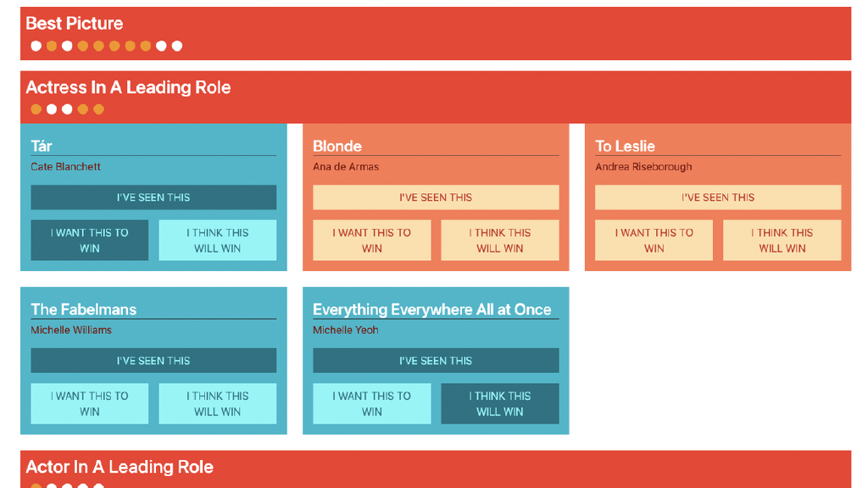Viewport: 868px width, 488px height.
Task: Toggle "I think this will win" for Everything Everywhere All at Once
Action: [500, 404]
